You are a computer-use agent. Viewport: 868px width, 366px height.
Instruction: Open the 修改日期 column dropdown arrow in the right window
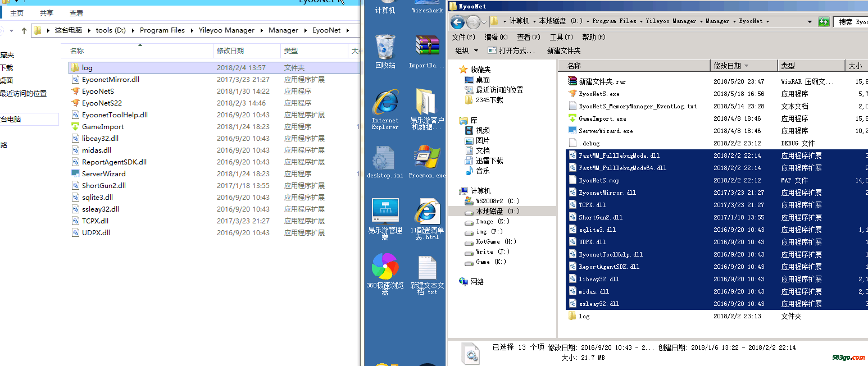coord(746,66)
